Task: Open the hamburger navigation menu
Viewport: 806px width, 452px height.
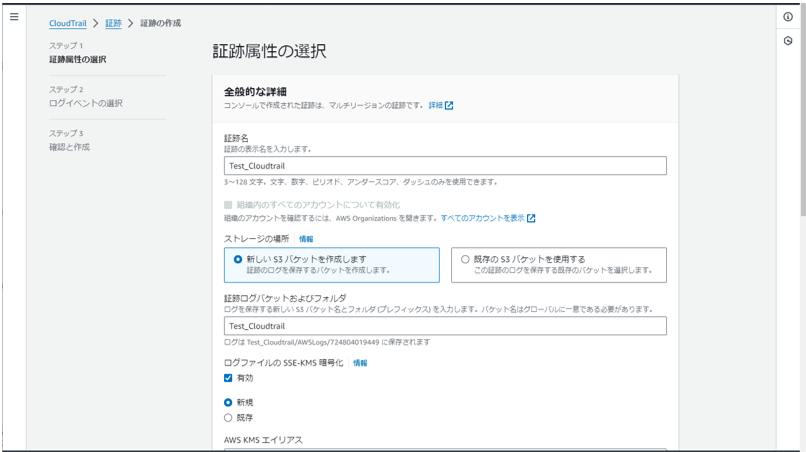Action: pyautogui.click(x=14, y=17)
